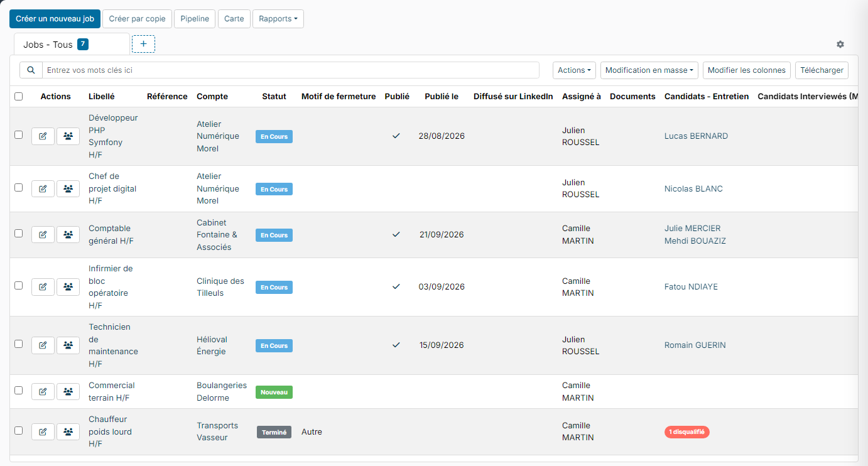Expand the Actions dropdown menu
Screen dimensions: 868x466
click(x=574, y=70)
